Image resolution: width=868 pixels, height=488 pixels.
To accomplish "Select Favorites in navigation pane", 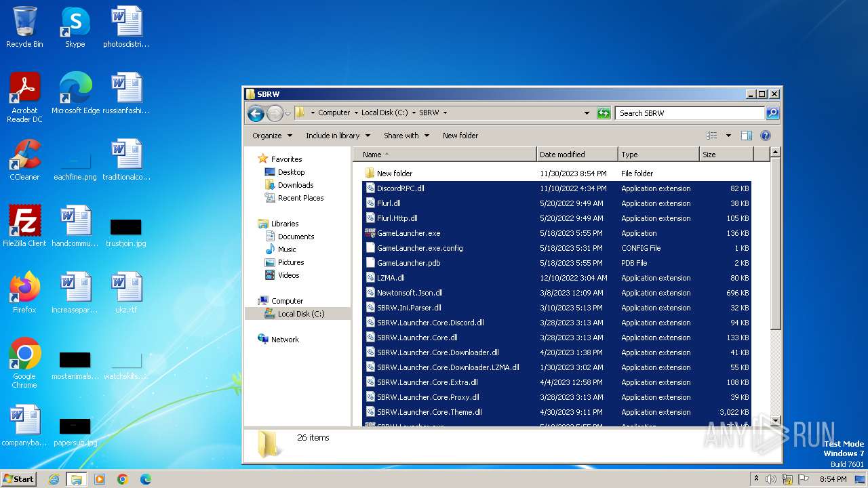I will pyautogui.click(x=286, y=159).
